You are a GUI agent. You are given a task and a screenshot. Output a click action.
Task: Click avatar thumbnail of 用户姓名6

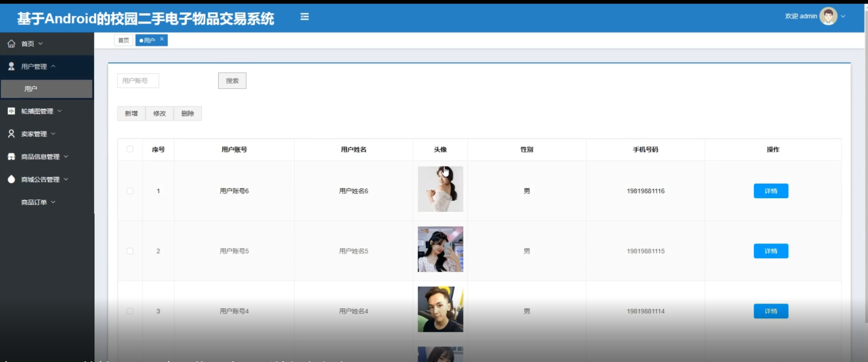[x=441, y=189]
